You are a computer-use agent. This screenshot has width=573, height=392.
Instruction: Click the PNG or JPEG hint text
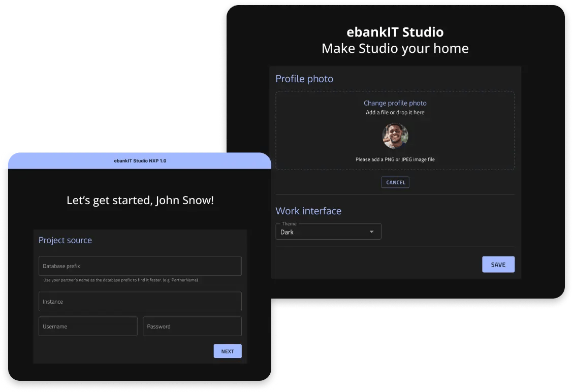(395, 159)
